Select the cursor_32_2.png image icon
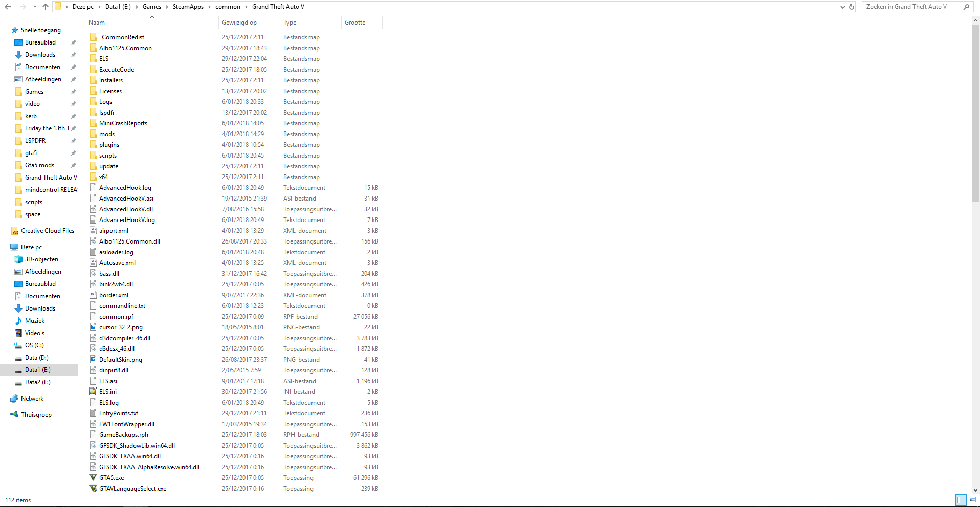This screenshot has height=507, width=980. pyautogui.click(x=93, y=327)
